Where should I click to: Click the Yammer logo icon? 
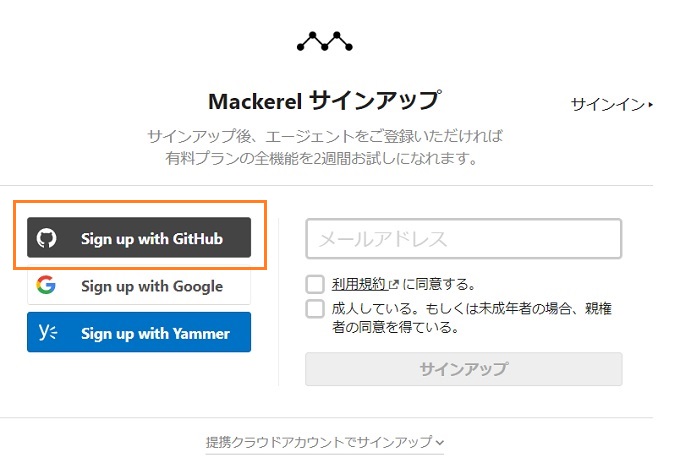[x=48, y=332]
